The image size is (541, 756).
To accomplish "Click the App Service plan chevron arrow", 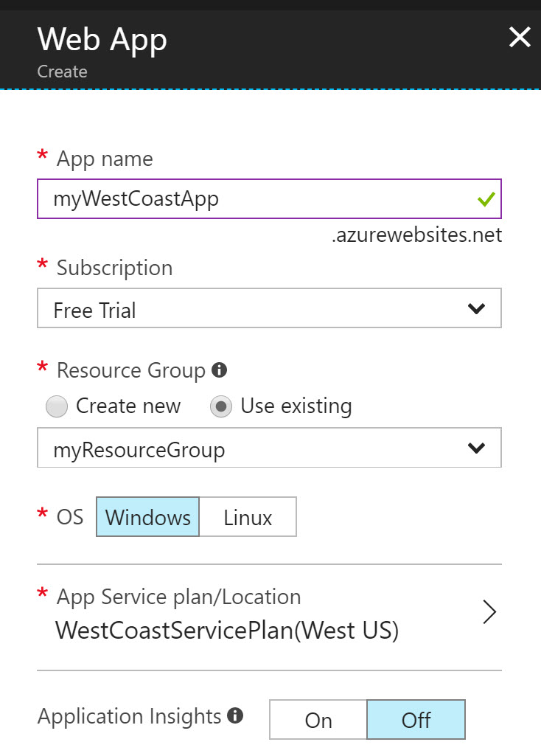I will click(489, 612).
